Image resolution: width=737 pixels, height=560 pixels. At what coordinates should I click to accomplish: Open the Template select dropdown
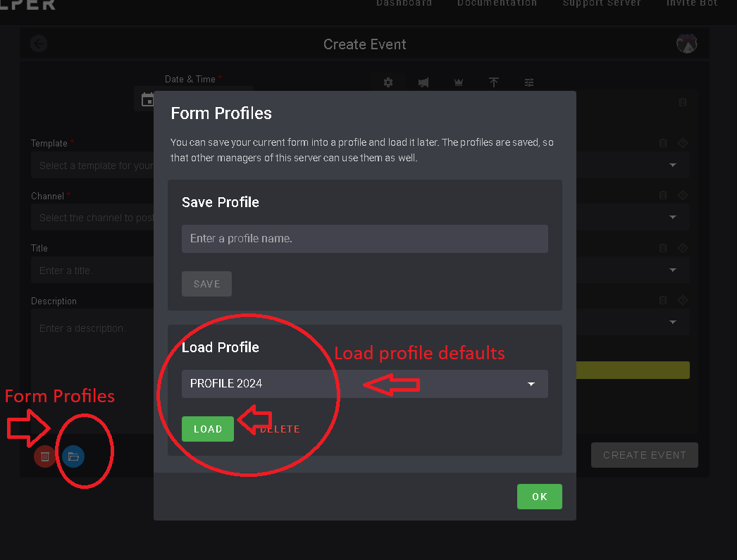point(92,166)
